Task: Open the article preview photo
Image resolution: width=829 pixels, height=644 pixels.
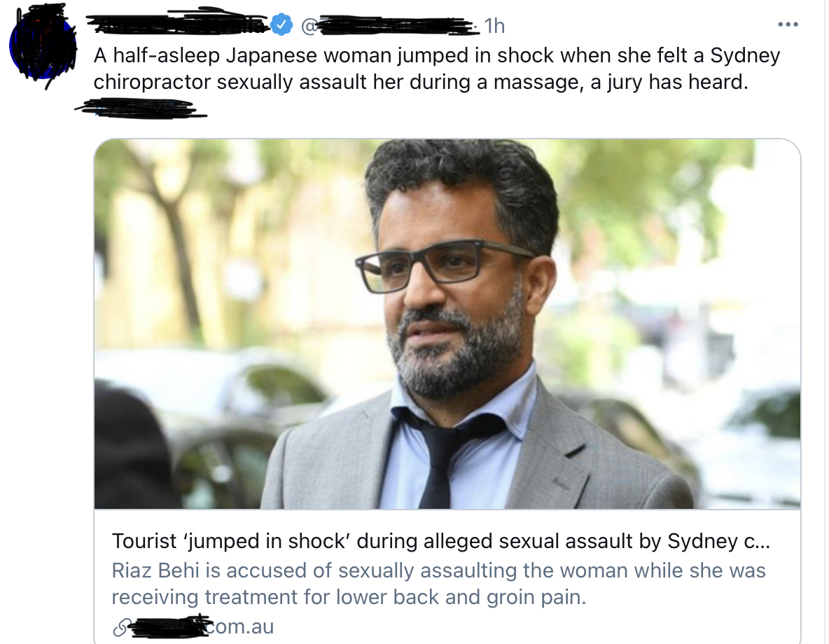Action: point(447,323)
